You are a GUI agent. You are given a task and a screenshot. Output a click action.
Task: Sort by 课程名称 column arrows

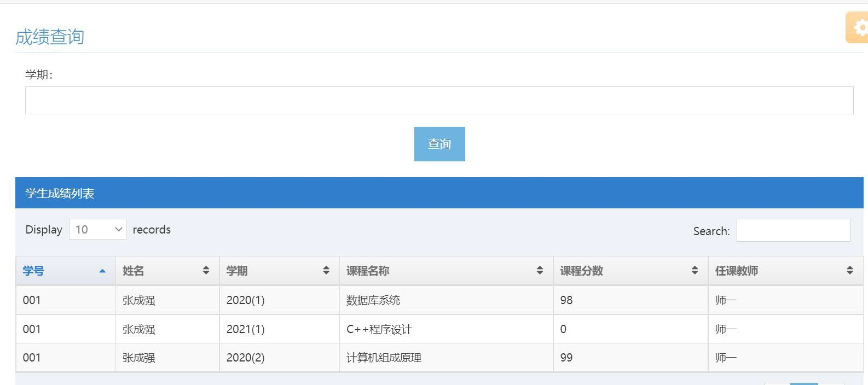(x=540, y=270)
